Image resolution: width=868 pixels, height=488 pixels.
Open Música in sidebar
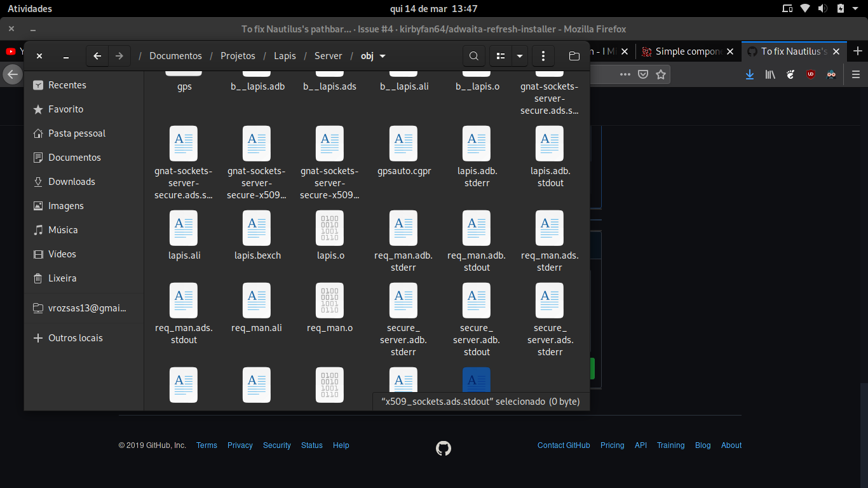point(84,230)
